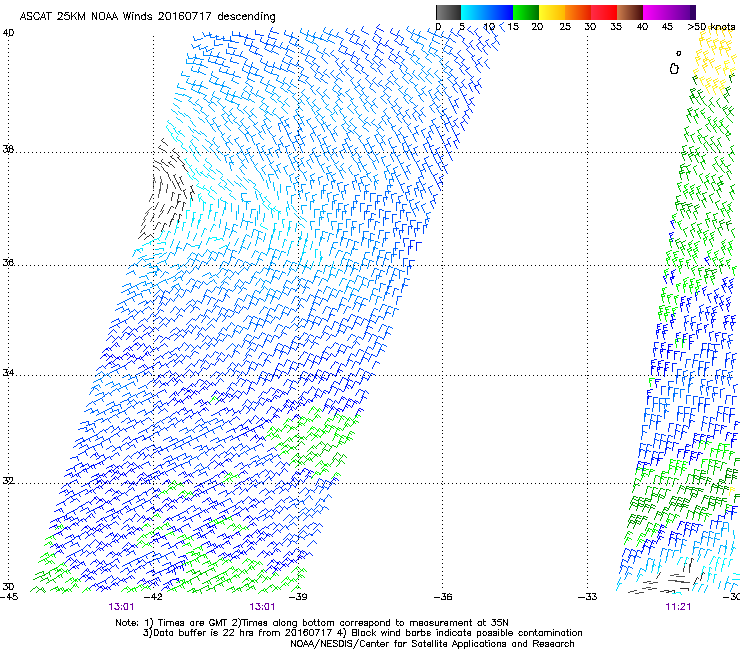Click the magenta-purple 40-50 knots legend swatch
740x650 pixels.
click(669, 12)
